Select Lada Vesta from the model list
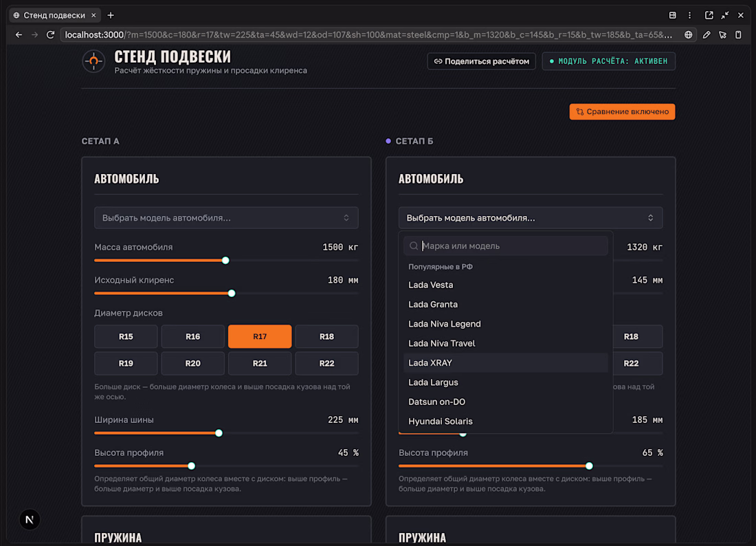756x546 pixels. pos(506,285)
